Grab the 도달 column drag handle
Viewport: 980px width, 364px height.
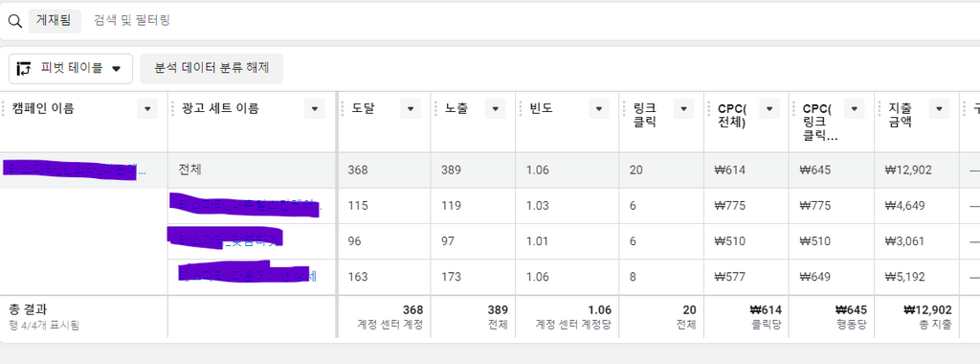click(x=344, y=109)
